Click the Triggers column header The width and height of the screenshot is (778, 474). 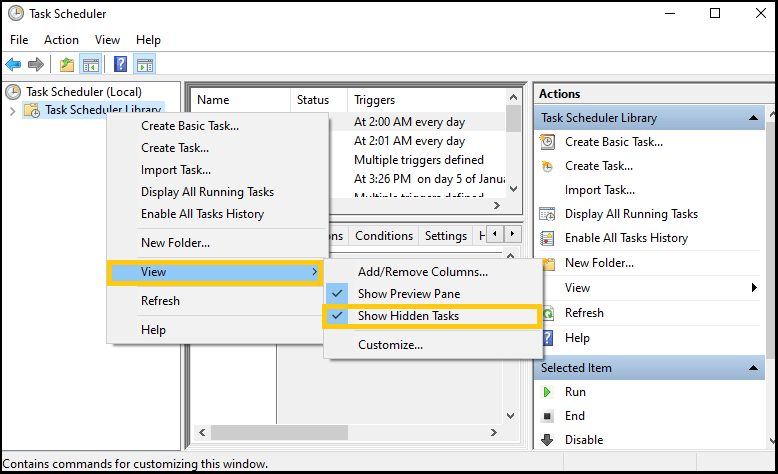coord(427,100)
